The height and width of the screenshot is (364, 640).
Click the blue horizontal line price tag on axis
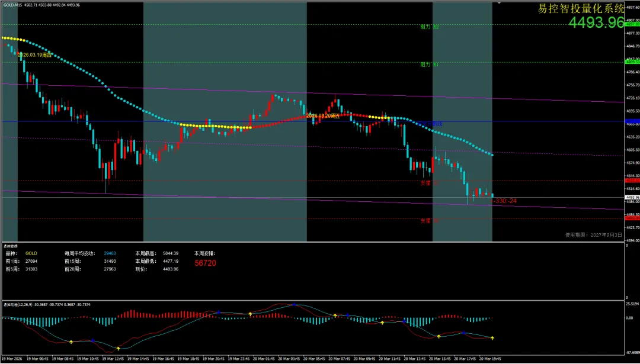click(632, 121)
